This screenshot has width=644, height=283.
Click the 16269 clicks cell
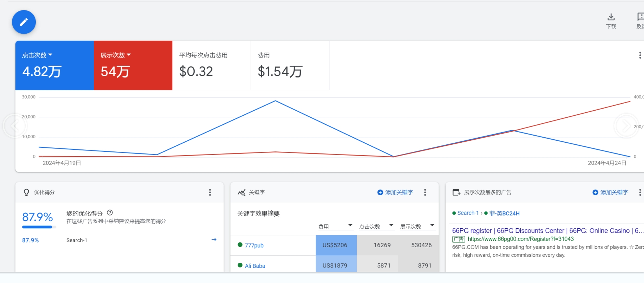click(377, 245)
